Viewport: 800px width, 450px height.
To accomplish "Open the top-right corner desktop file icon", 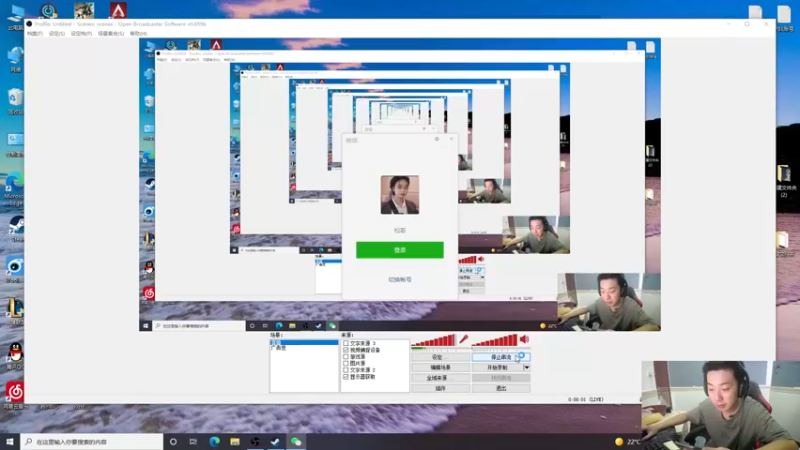I will [784, 17].
